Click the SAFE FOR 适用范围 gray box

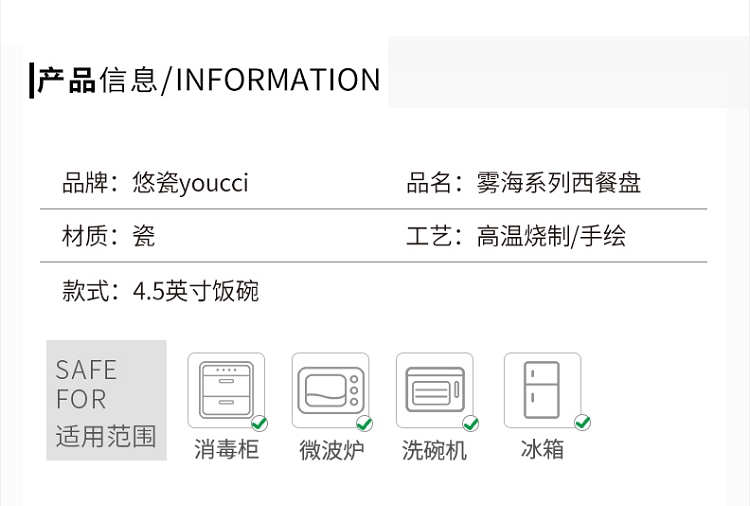click(x=107, y=400)
